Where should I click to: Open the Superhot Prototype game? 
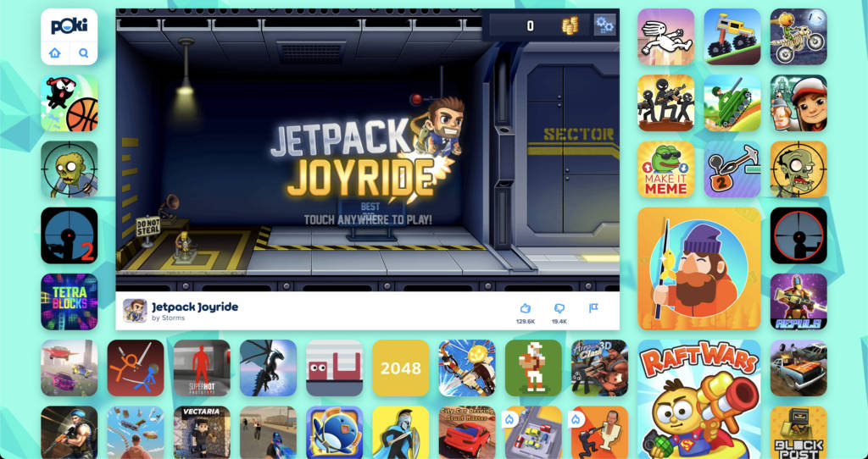(x=202, y=368)
